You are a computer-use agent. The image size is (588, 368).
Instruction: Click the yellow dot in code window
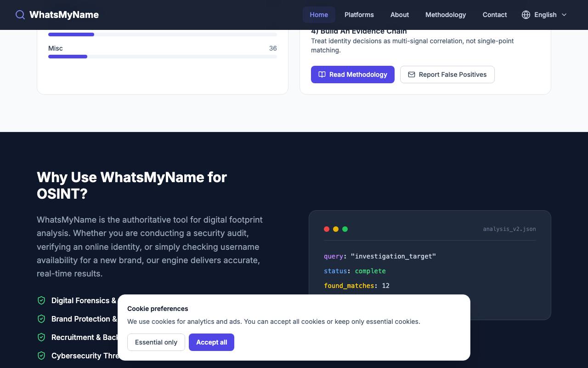pos(336,229)
